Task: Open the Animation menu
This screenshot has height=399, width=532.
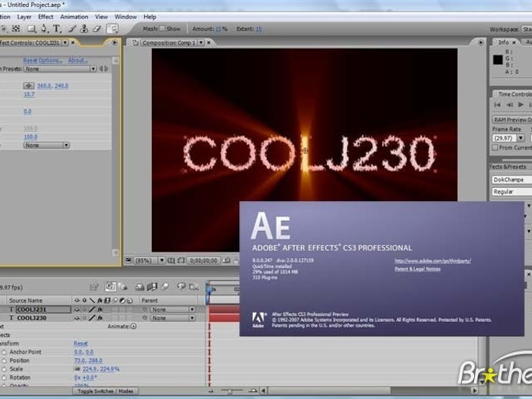Action: [74, 17]
